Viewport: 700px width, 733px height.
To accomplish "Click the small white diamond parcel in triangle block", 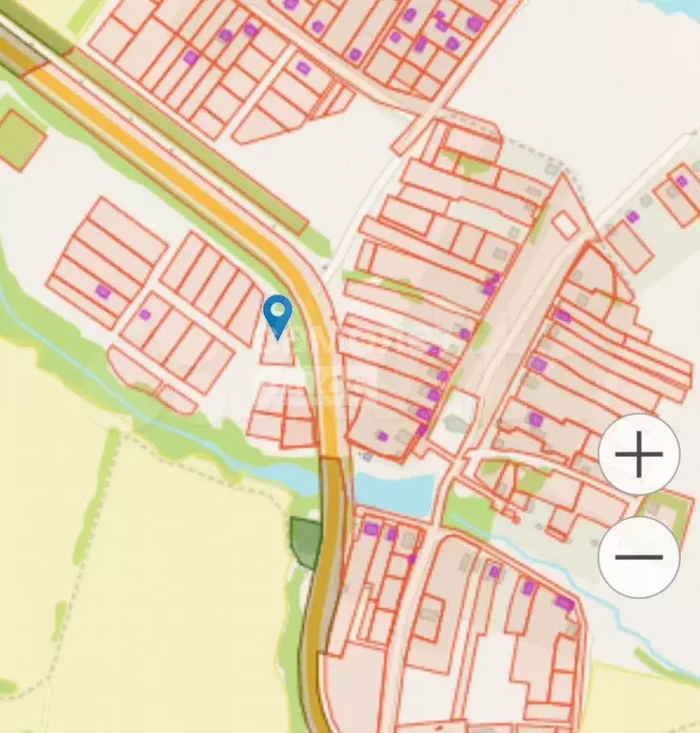I will [x=565, y=225].
